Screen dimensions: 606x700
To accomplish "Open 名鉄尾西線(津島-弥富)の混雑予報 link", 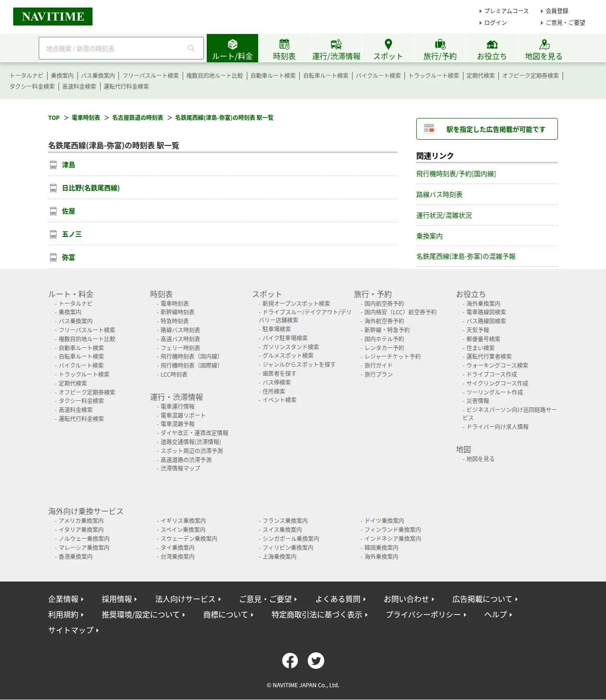I will click(466, 256).
